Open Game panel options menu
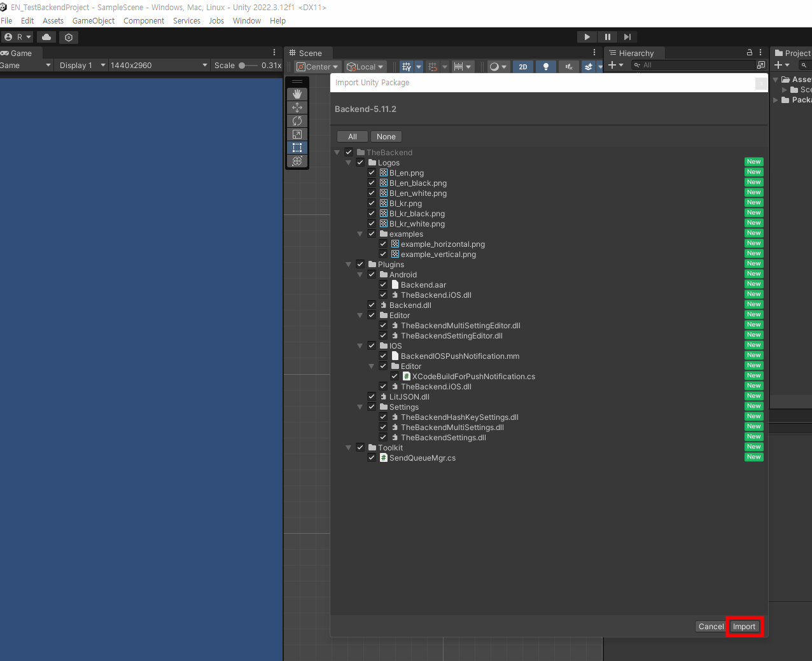This screenshot has width=812, height=661. click(274, 53)
